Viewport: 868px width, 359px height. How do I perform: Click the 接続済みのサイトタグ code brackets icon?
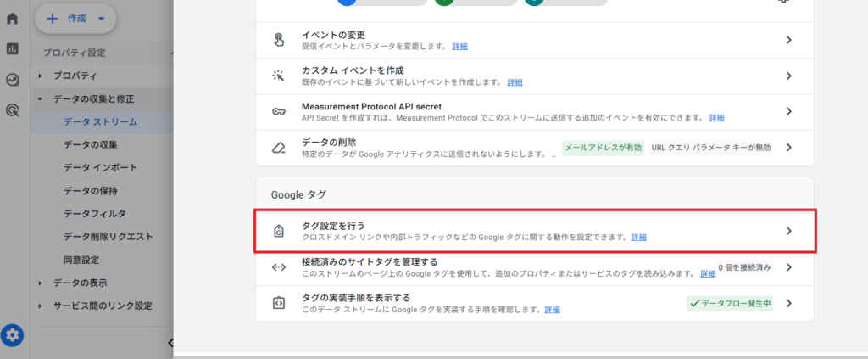(278, 267)
